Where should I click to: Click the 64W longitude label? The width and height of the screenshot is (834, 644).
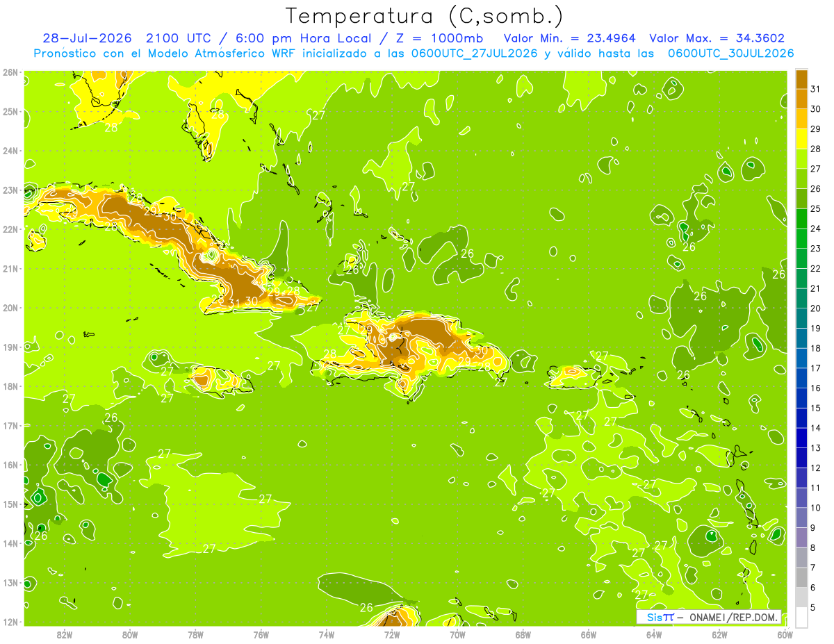(654, 634)
